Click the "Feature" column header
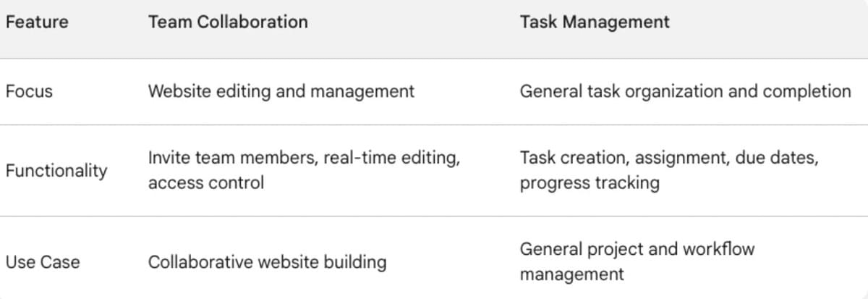Screen dimensions: 868x299 click(x=37, y=22)
